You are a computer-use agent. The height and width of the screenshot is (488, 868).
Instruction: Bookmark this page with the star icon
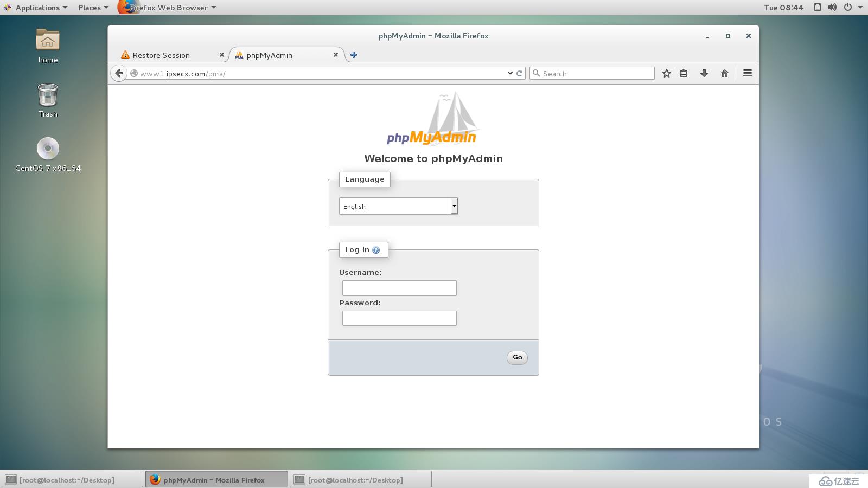click(x=667, y=73)
